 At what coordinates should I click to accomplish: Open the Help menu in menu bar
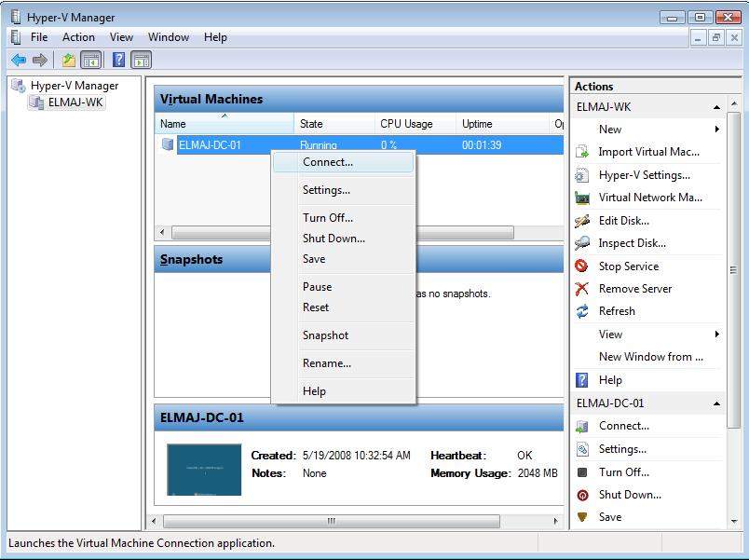coord(215,37)
